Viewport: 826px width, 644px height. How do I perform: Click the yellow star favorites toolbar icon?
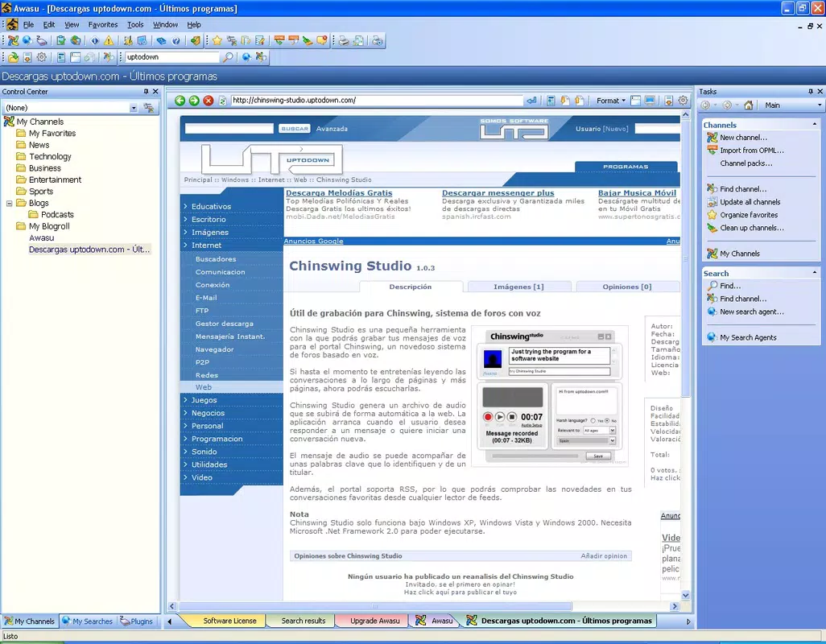[x=217, y=40]
